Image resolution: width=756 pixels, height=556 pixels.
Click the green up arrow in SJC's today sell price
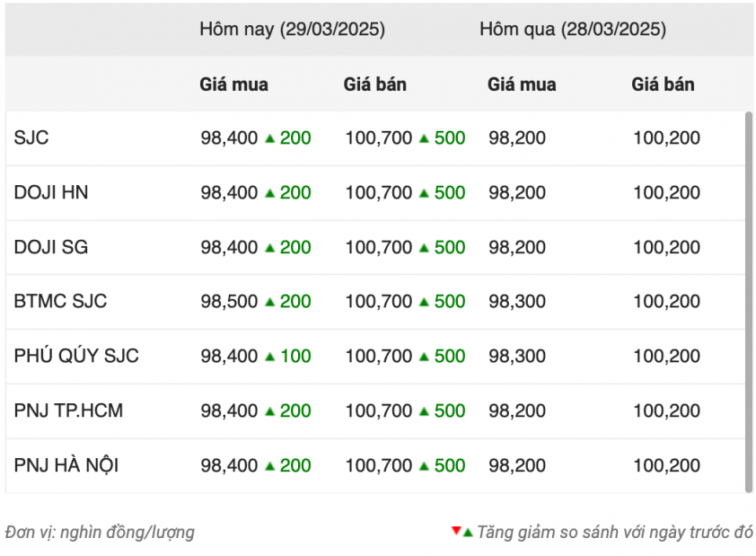click(425, 139)
